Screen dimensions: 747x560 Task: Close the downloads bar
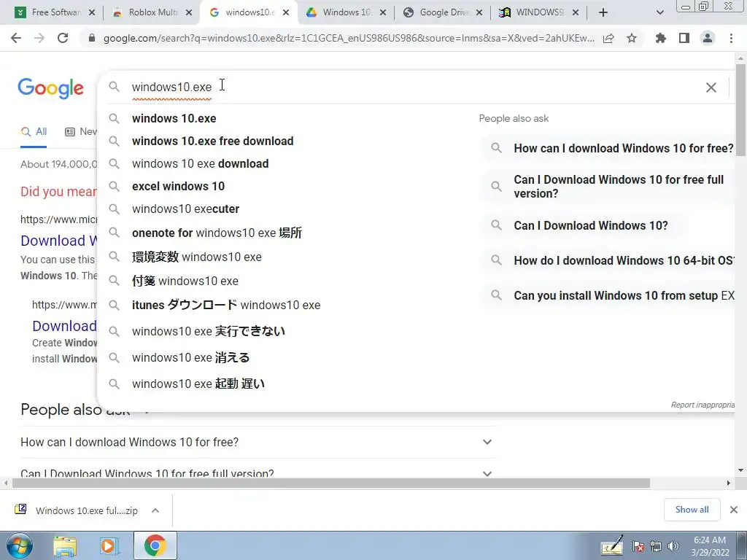pyautogui.click(x=734, y=510)
